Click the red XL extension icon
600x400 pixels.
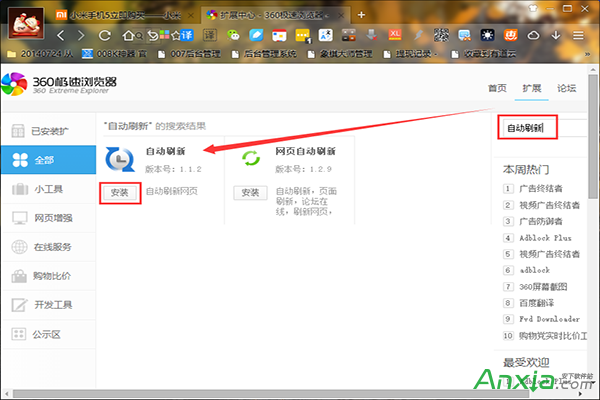click(x=395, y=35)
